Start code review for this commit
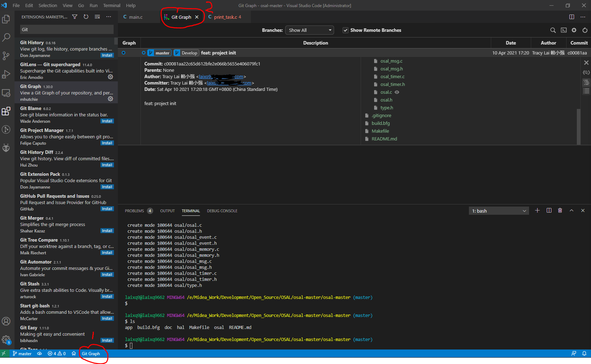 coord(586,73)
